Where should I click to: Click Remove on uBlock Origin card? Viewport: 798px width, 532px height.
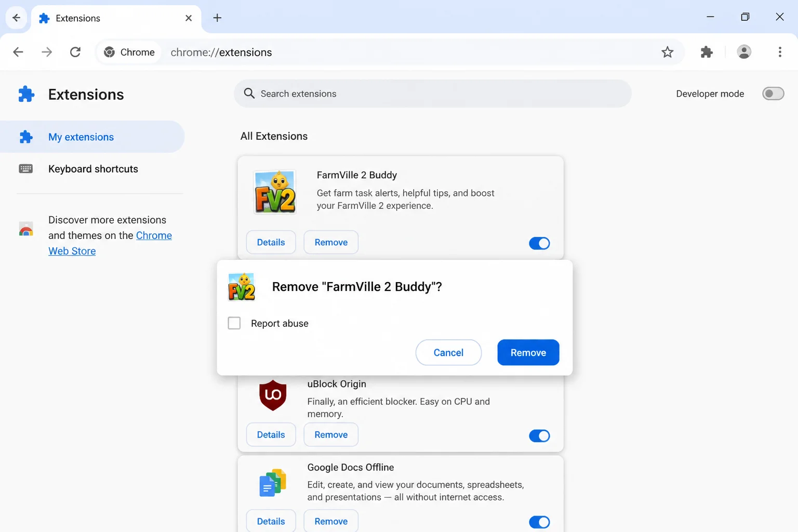(331, 435)
